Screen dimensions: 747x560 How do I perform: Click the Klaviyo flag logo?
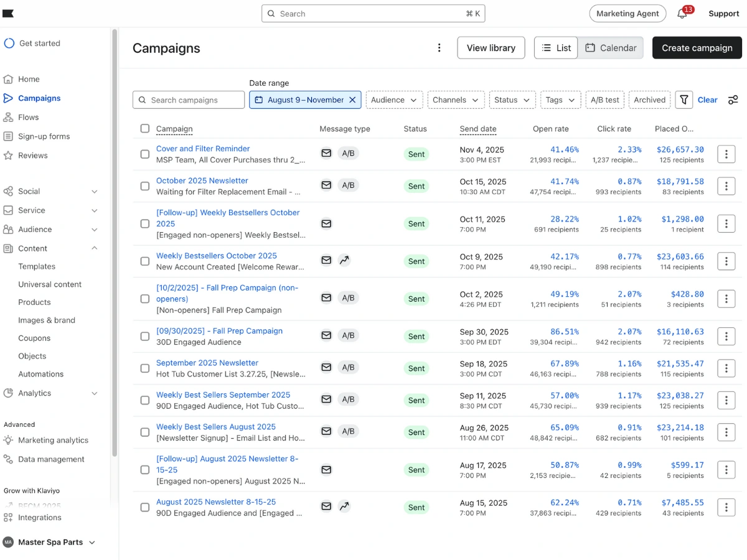[8, 14]
